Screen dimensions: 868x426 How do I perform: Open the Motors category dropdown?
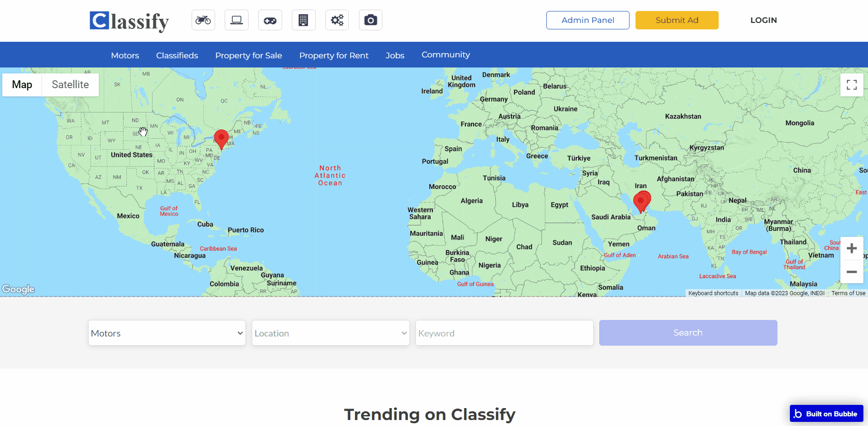[167, 333]
